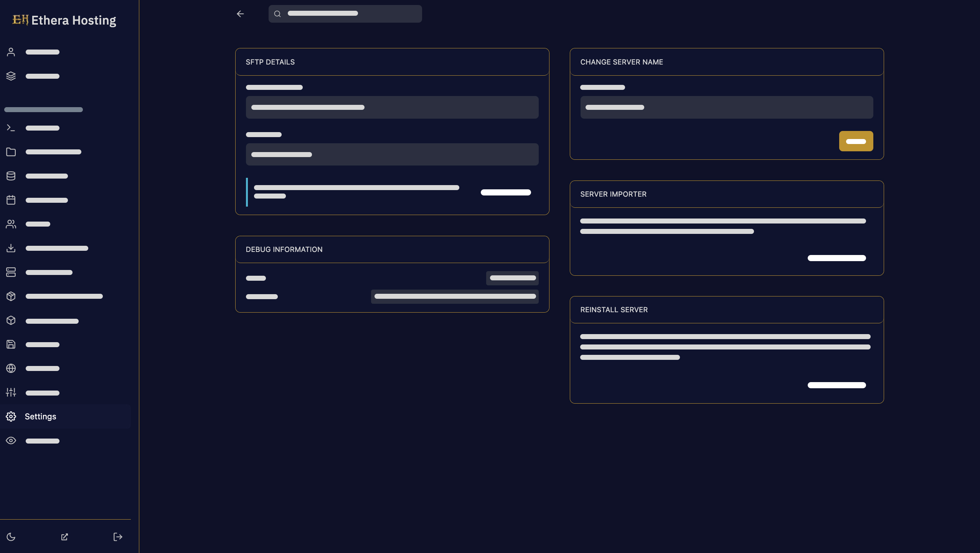Open the console via the terminal icon
The image size is (980, 553).
click(x=11, y=127)
